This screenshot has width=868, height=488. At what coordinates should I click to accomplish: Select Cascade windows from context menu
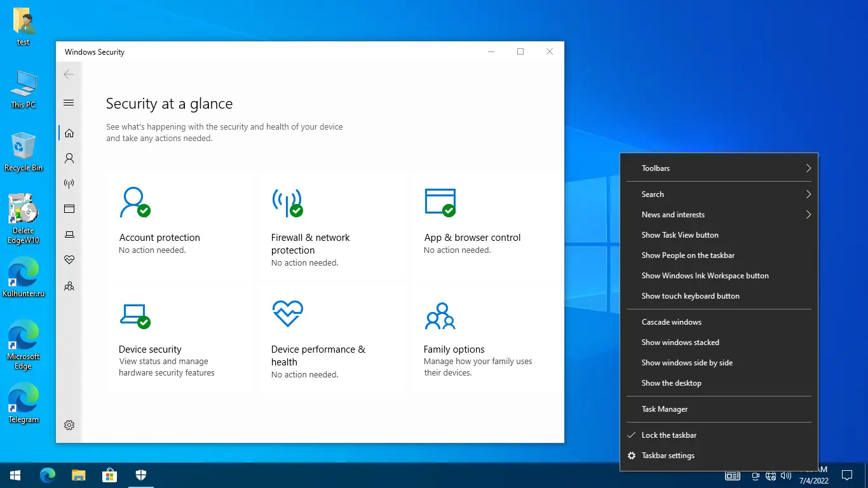point(719,322)
